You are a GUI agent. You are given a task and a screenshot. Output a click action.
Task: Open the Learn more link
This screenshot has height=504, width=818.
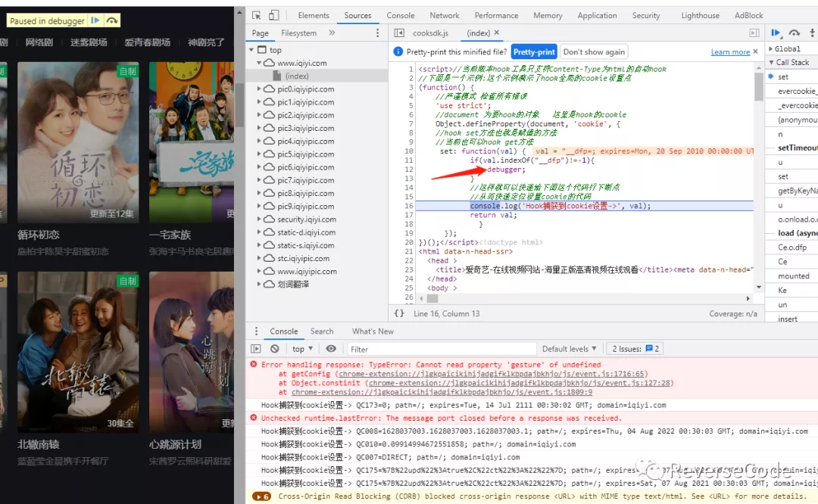(x=730, y=52)
